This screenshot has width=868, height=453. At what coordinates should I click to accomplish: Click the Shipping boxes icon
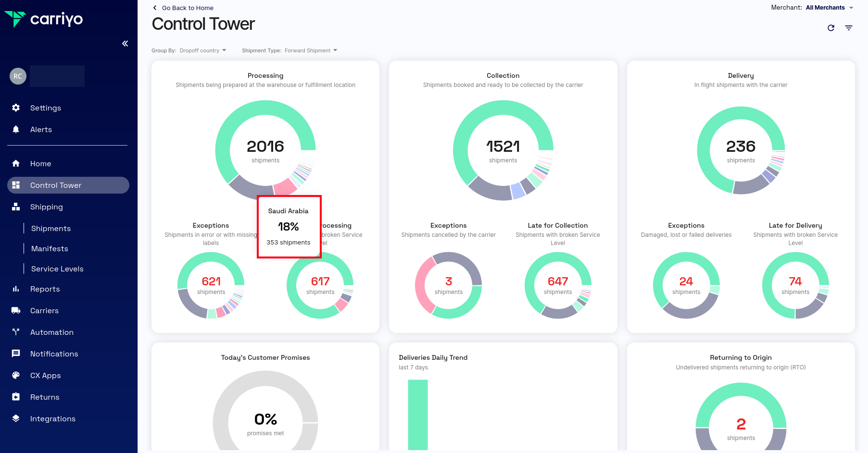tap(16, 207)
